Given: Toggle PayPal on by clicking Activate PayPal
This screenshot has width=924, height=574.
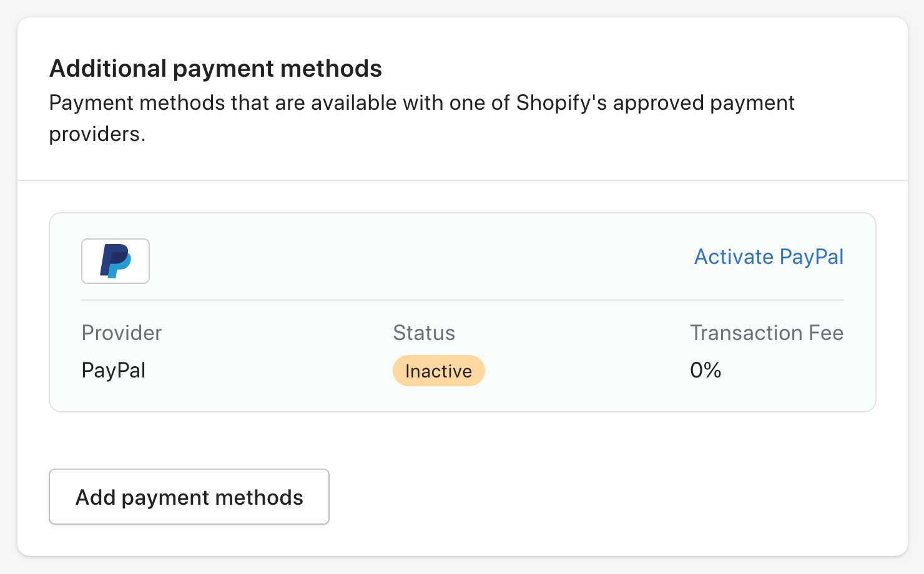Looking at the screenshot, I should (768, 256).
